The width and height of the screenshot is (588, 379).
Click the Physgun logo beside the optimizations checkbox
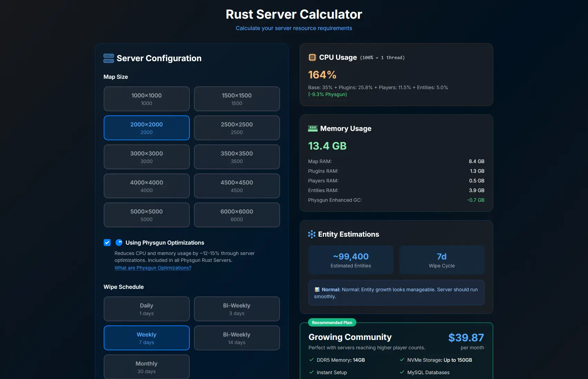119,243
